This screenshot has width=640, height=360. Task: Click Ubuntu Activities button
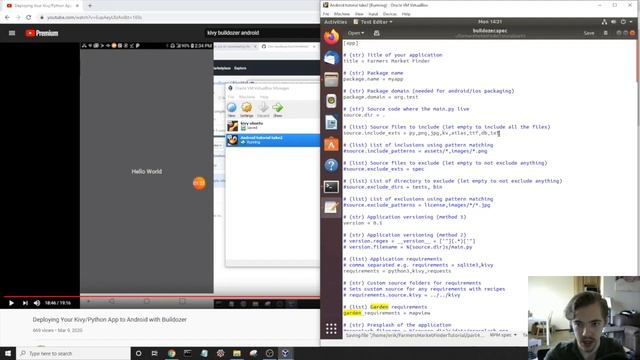click(335, 22)
